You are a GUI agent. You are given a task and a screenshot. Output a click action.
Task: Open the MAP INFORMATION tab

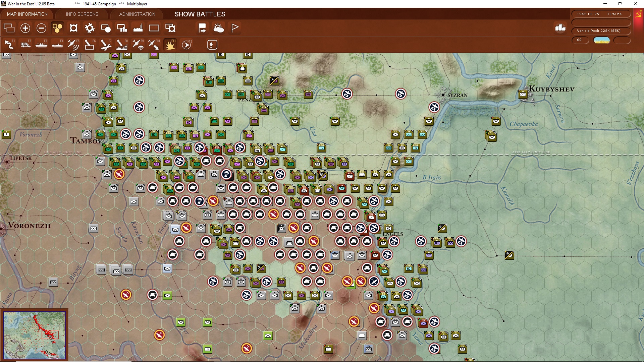coord(27,14)
